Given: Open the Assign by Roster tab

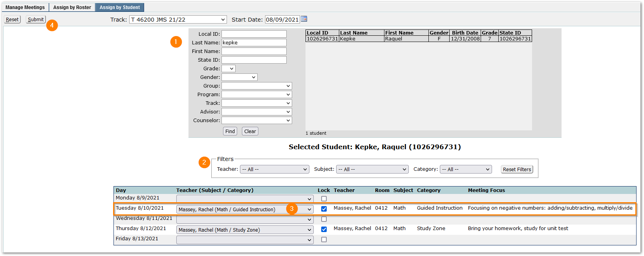Looking at the screenshot, I should coord(72,7).
